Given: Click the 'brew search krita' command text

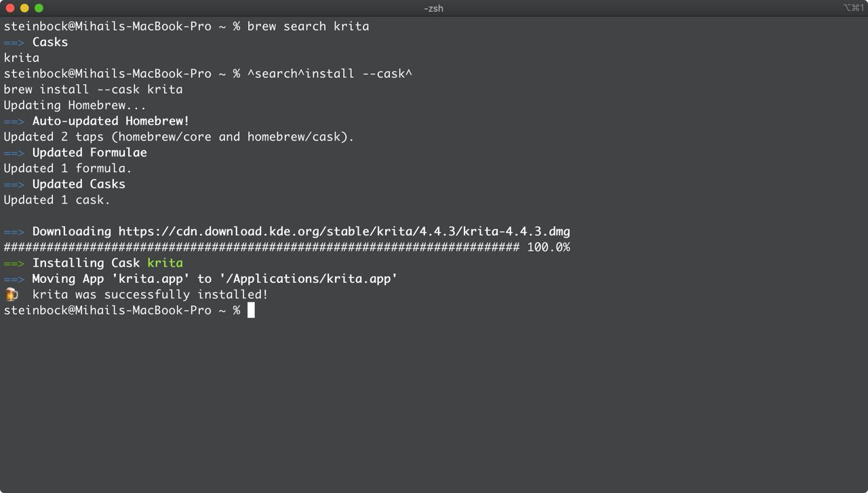Looking at the screenshot, I should coord(308,26).
